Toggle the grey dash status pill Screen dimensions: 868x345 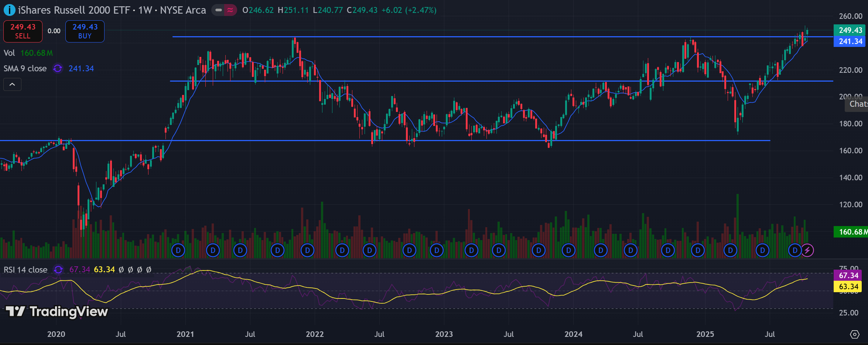219,10
